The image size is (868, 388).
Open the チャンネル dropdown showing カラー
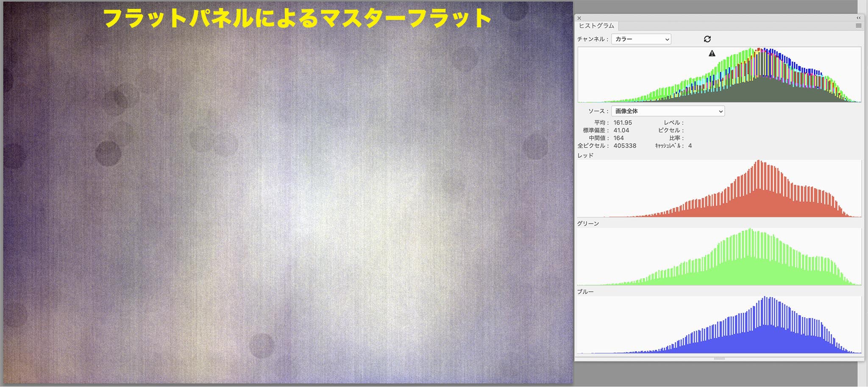click(641, 39)
